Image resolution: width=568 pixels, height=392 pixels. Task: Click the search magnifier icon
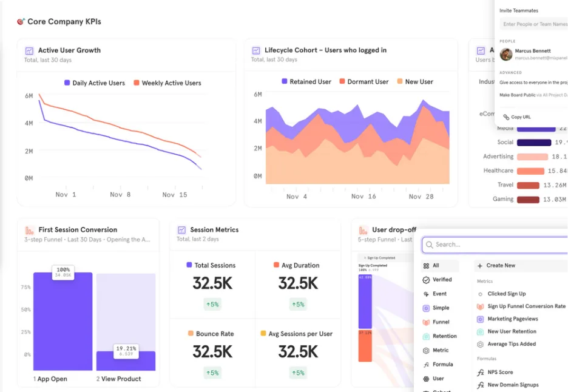429,245
